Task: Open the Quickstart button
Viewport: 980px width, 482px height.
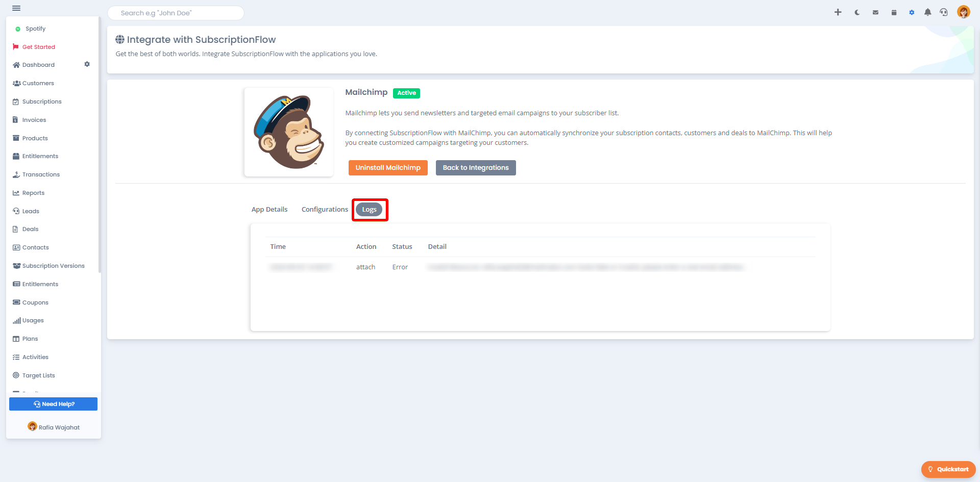Action: click(948, 469)
